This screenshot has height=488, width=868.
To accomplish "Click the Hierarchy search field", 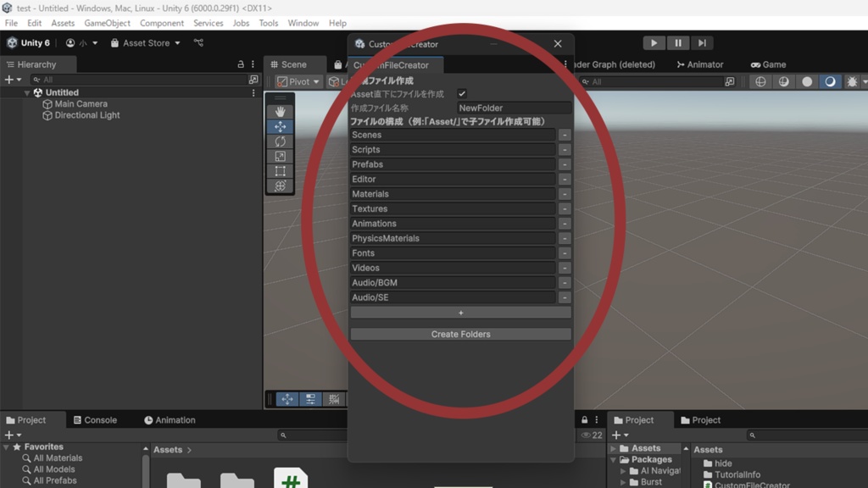I will click(x=140, y=80).
